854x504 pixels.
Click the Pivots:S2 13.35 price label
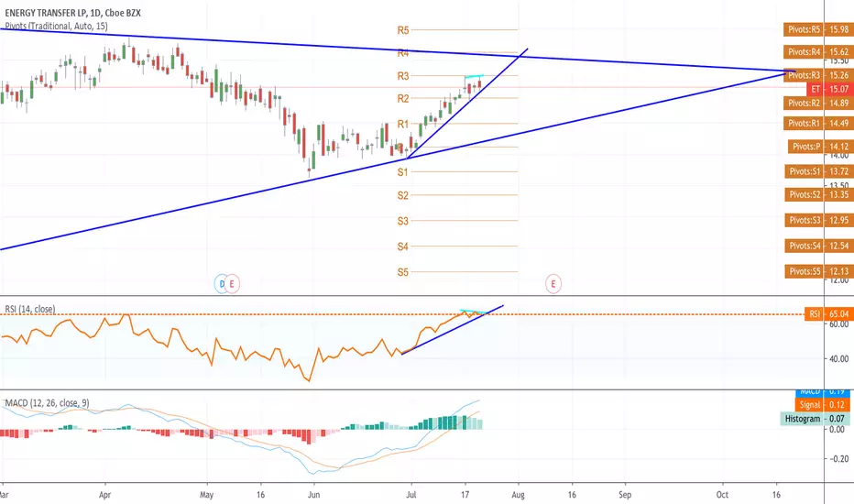coord(818,194)
